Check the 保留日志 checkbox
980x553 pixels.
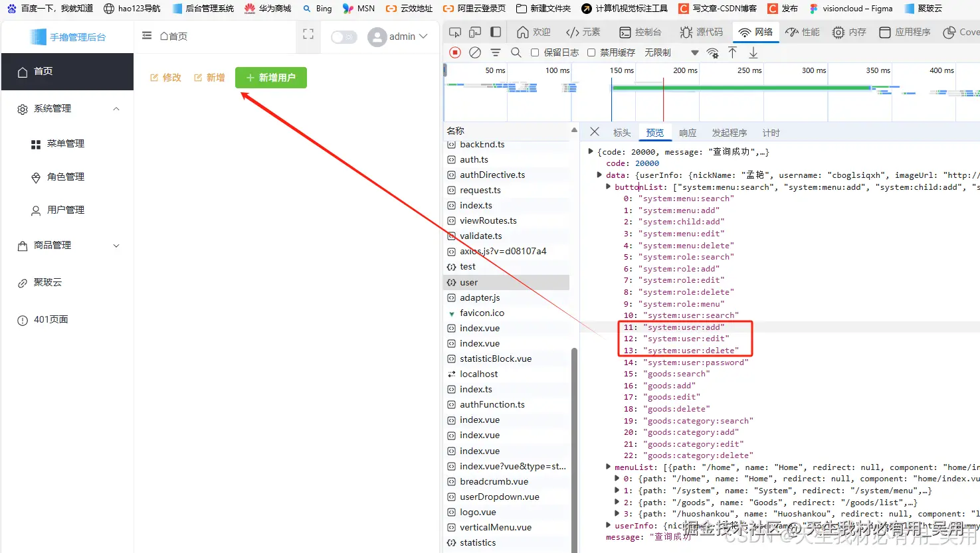coord(535,52)
